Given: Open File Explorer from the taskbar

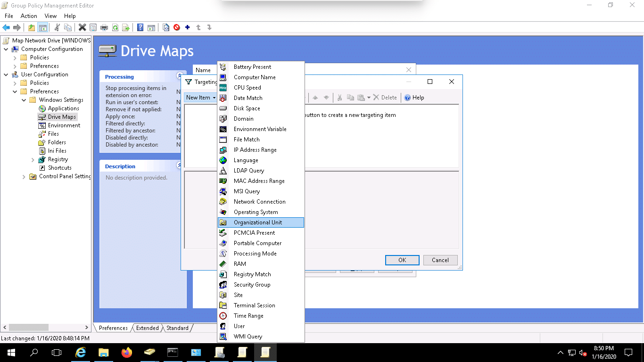Looking at the screenshot, I should (103, 352).
